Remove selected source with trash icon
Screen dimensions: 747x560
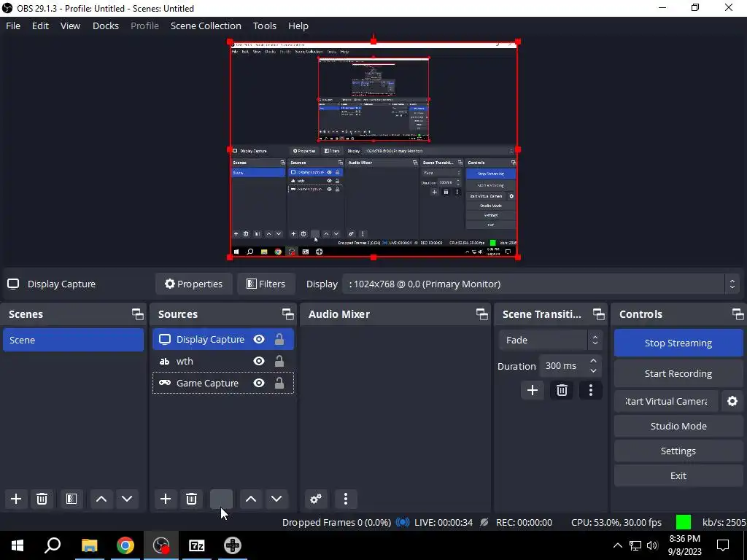[x=192, y=499]
